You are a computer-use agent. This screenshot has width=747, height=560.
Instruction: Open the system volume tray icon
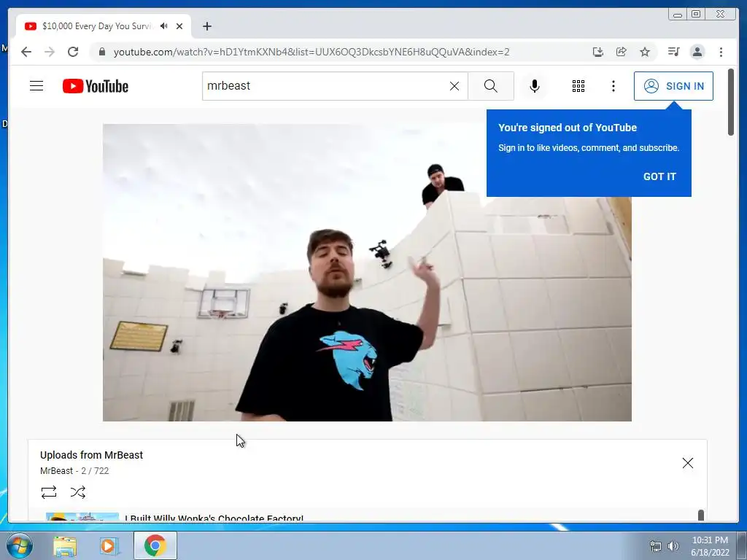click(x=673, y=546)
